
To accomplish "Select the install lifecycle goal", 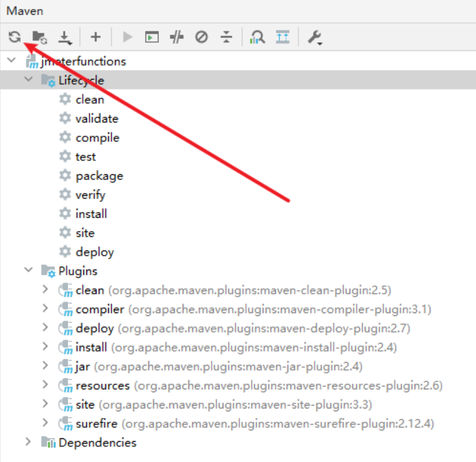I will pos(91,214).
